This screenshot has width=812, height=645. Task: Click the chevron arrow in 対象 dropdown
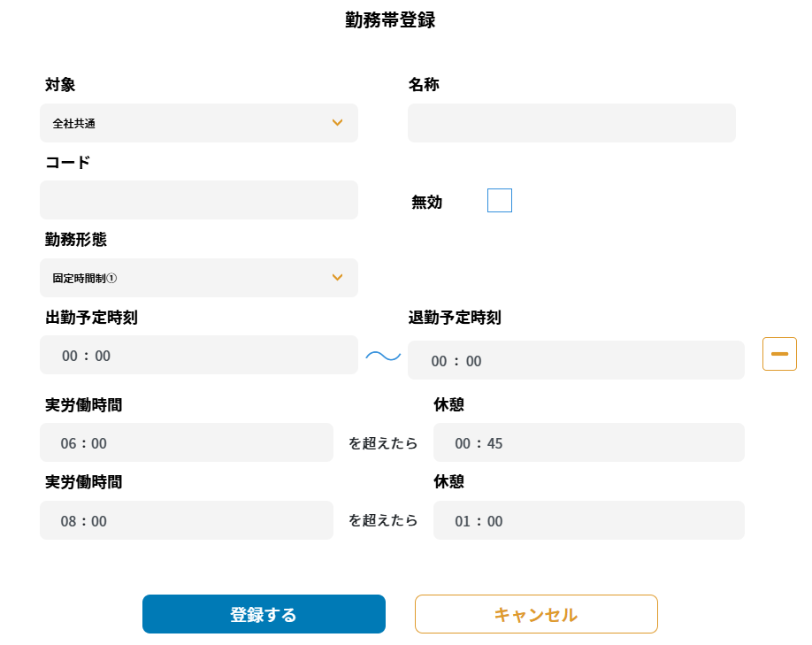tap(337, 123)
